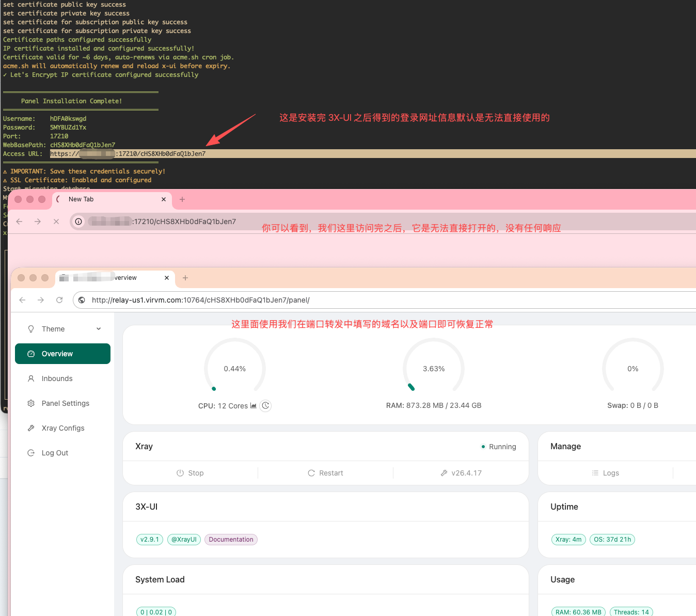Click the RAM: 60.36 MB usage tag

[x=578, y=612]
